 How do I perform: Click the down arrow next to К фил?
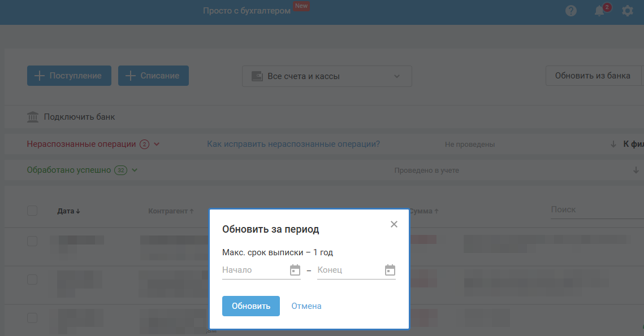613,144
